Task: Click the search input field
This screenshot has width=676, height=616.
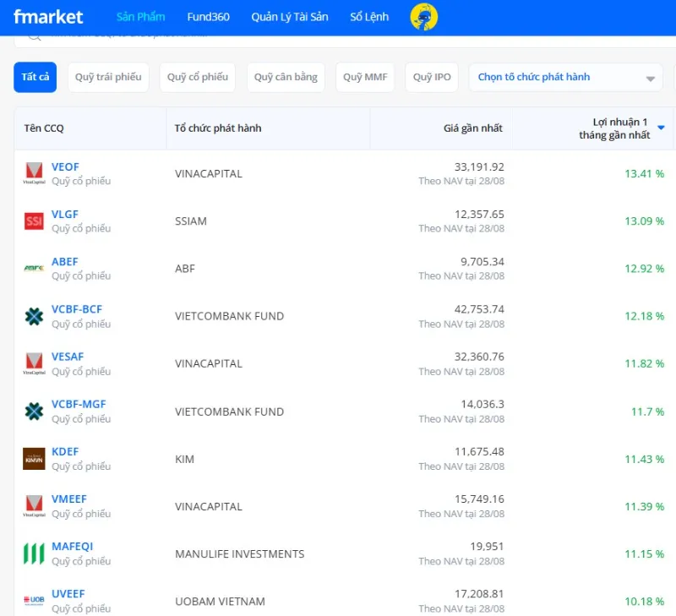Action: coord(345,41)
